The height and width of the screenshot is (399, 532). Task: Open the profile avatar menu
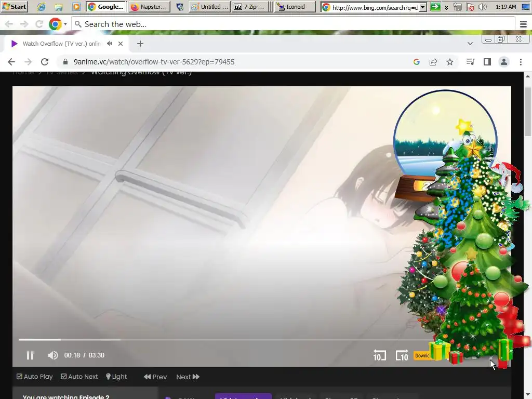tap(504, 62)
